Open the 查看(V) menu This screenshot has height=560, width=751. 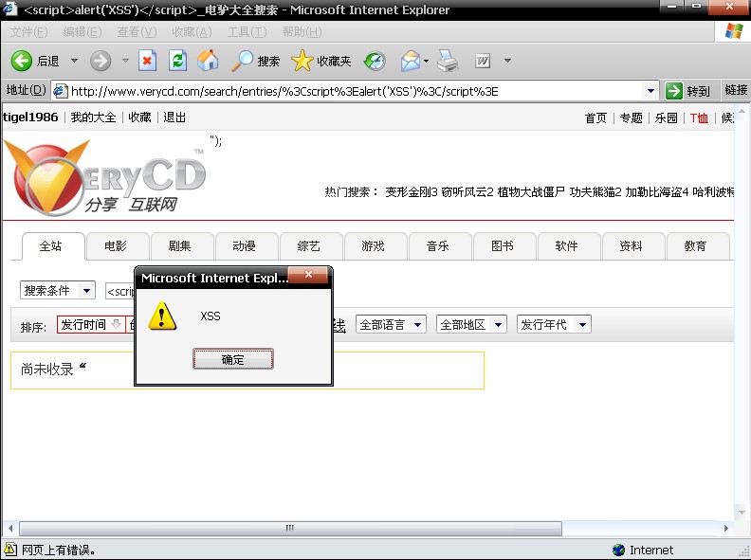tap(137, 32)
